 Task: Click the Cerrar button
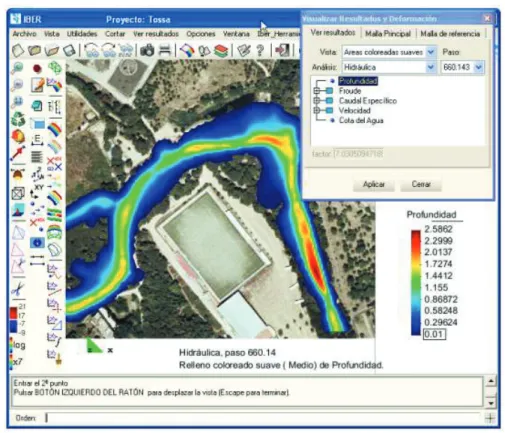click(421, 184)
